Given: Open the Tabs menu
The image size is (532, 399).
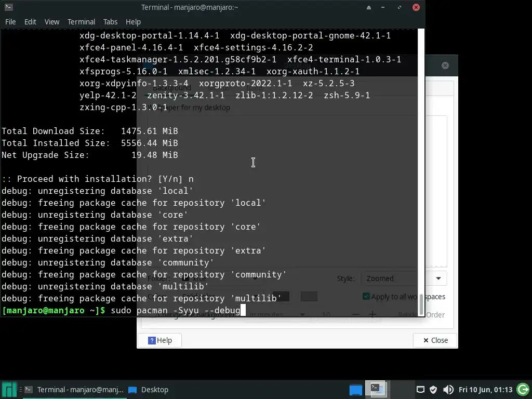Looking at the screenshot, I should click(x=110, y=22).
